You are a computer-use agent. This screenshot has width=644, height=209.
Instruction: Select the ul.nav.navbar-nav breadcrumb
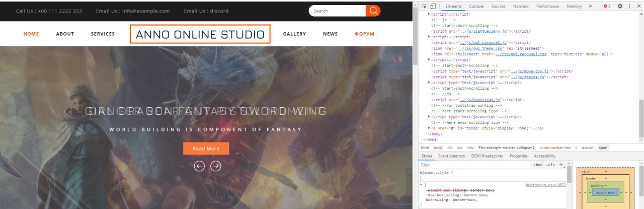(x=555, y=148)
